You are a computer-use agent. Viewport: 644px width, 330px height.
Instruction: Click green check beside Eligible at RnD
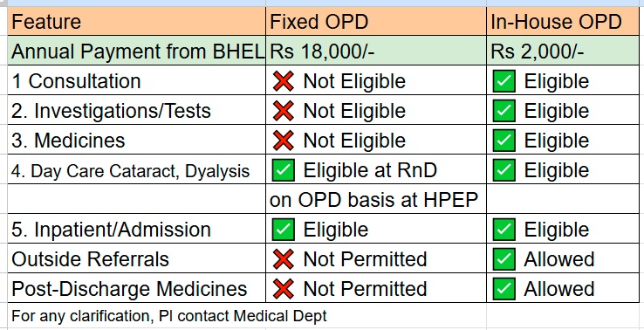pos(283,170)
